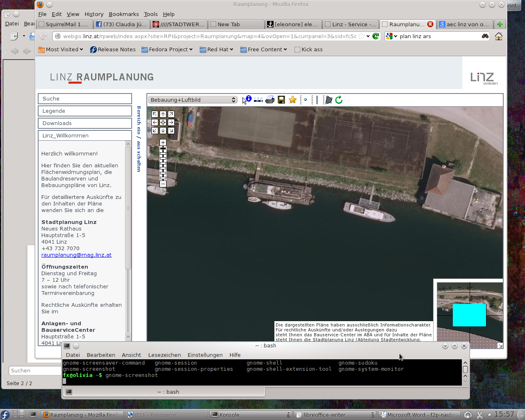
Task: Pan map north with up arrow
Action: point(163,114)
